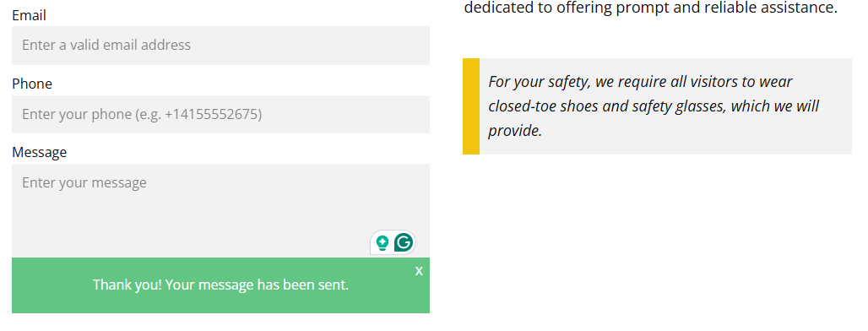This screenshot has width=868, height=331.
Task: Click the Email field label
Action: click(x=29, y=15)
